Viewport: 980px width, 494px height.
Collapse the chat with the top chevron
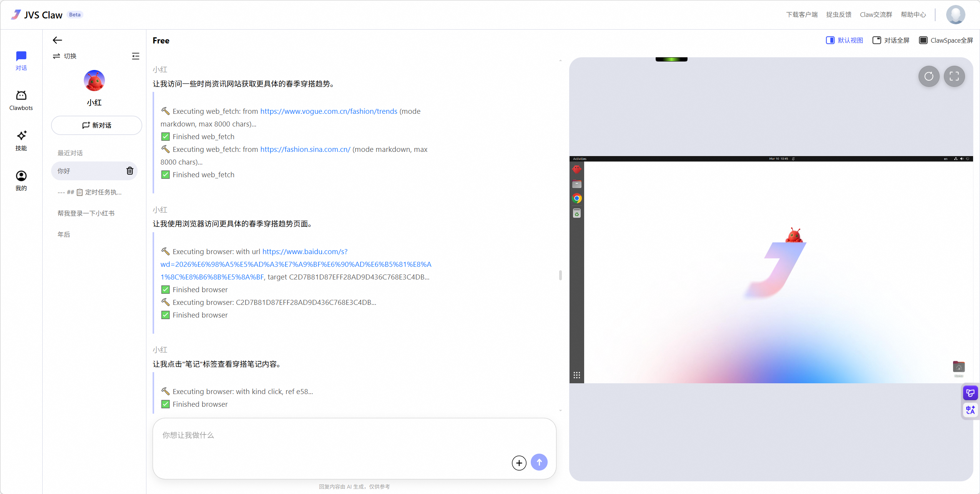pyautogui.click(x=560, y=60)
